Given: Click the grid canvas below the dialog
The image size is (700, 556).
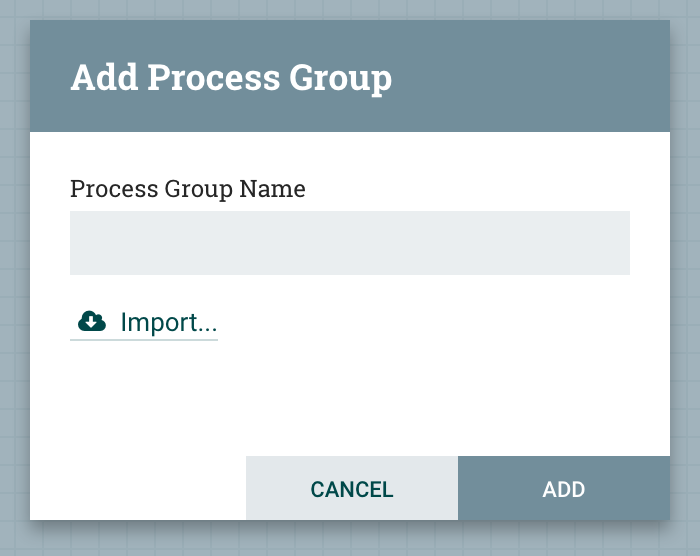Looking at the screenshot, I should tap(349, 540).
